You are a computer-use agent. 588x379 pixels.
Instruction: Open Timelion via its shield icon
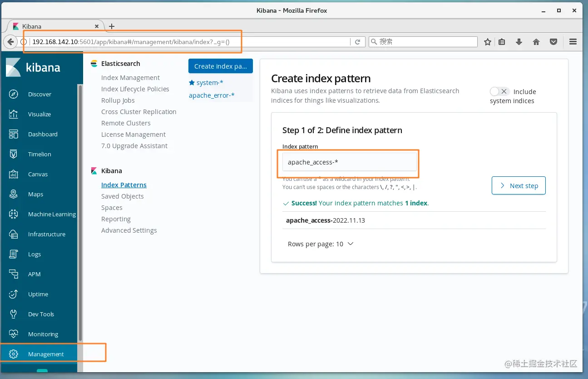point(14,154)
